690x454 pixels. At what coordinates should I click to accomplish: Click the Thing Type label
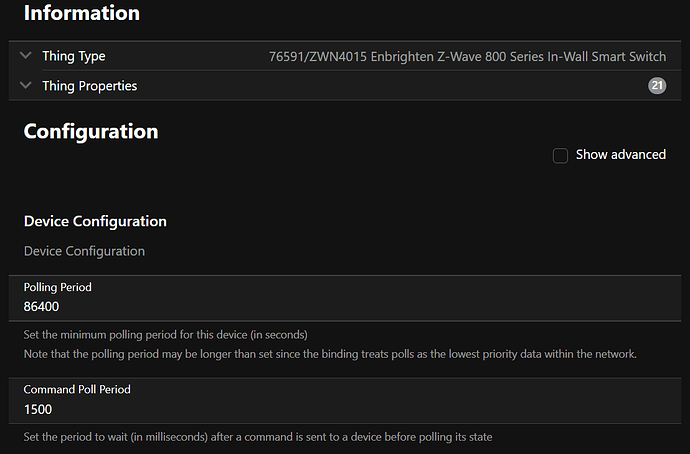[x=74, y=56]
